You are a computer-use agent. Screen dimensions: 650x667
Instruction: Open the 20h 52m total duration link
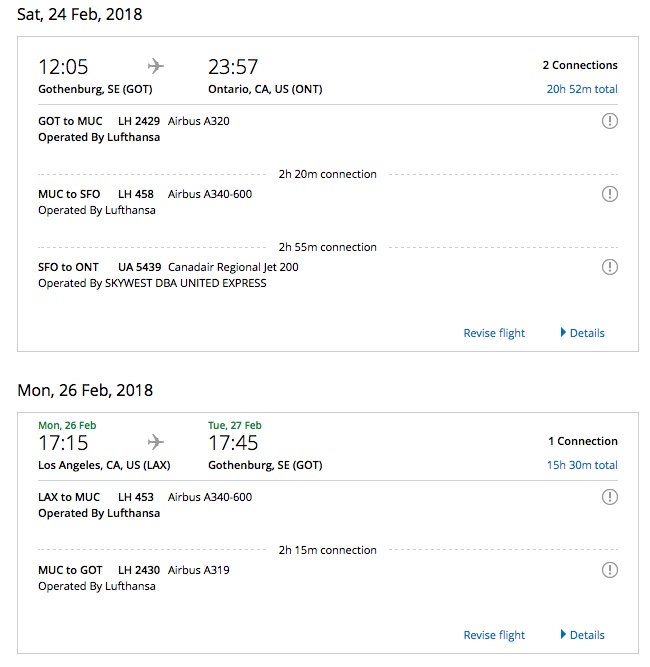pos(581,89)
